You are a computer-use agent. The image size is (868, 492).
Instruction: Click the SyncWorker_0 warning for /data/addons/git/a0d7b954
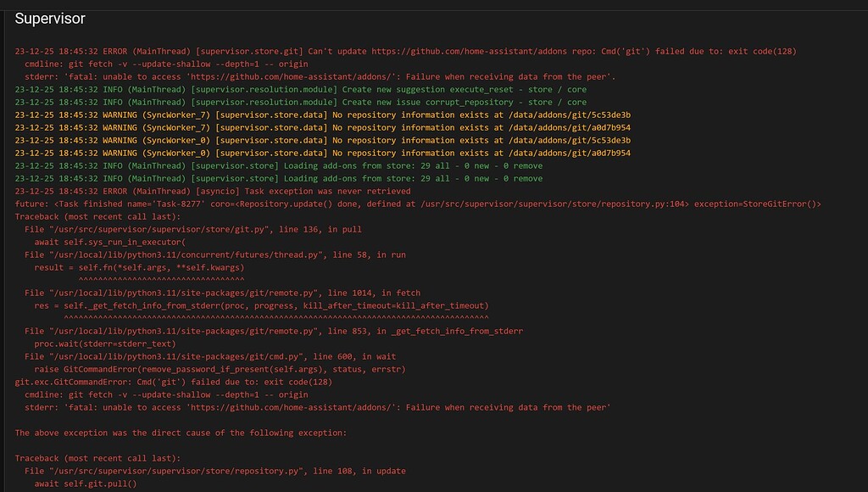322,153
